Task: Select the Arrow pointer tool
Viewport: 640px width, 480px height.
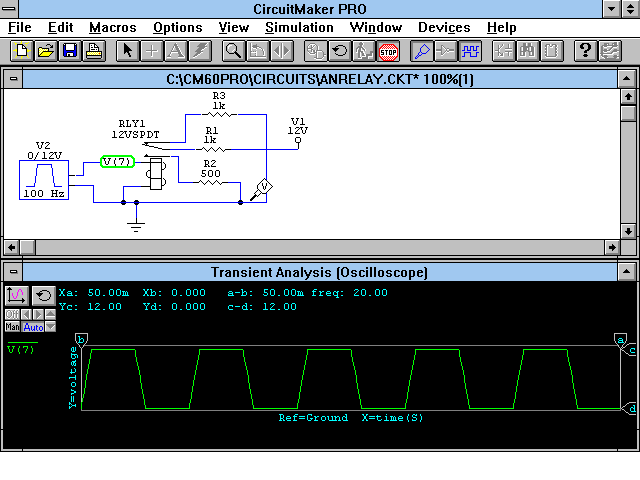Action: tap(128, 50)
